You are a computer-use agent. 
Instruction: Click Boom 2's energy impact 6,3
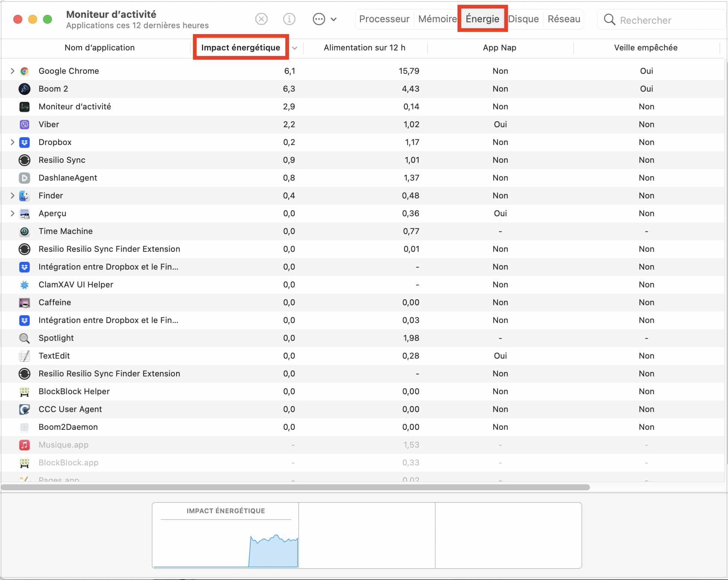point(289,89)
